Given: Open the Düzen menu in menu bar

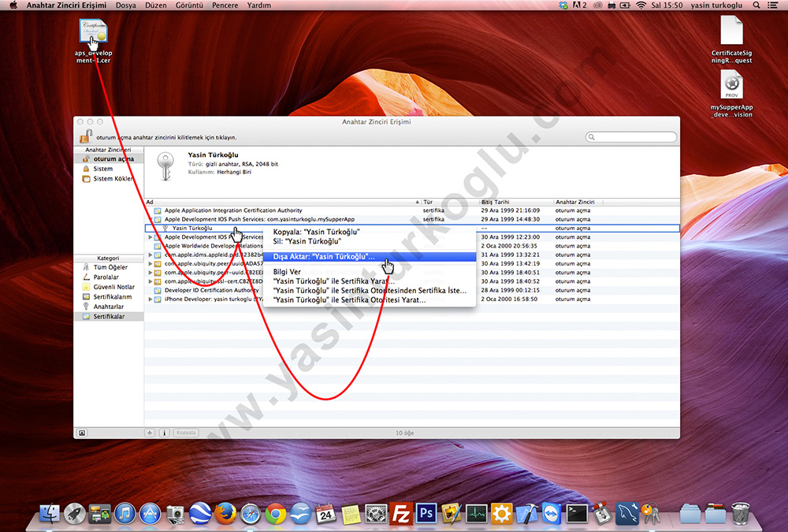Looking at the screenshot, I should (156, 5).
